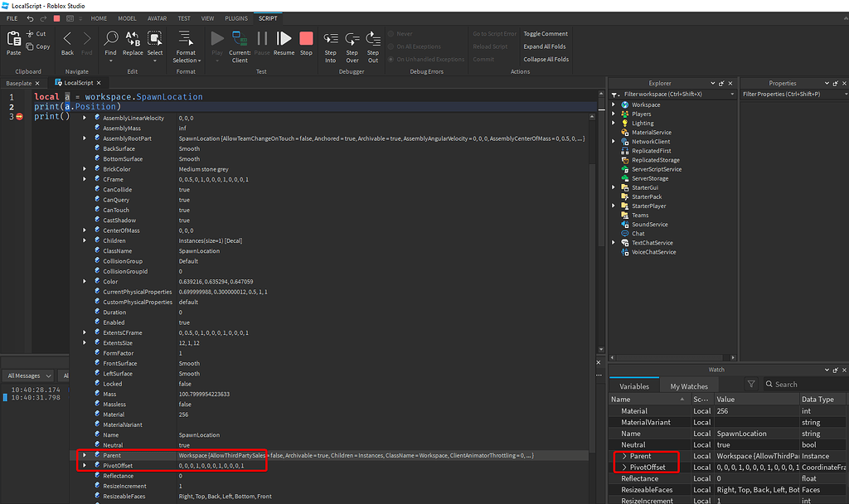Select On Unhandled Exceptions option
Viewport: 849px width, 504px height.
coord(421,58)
